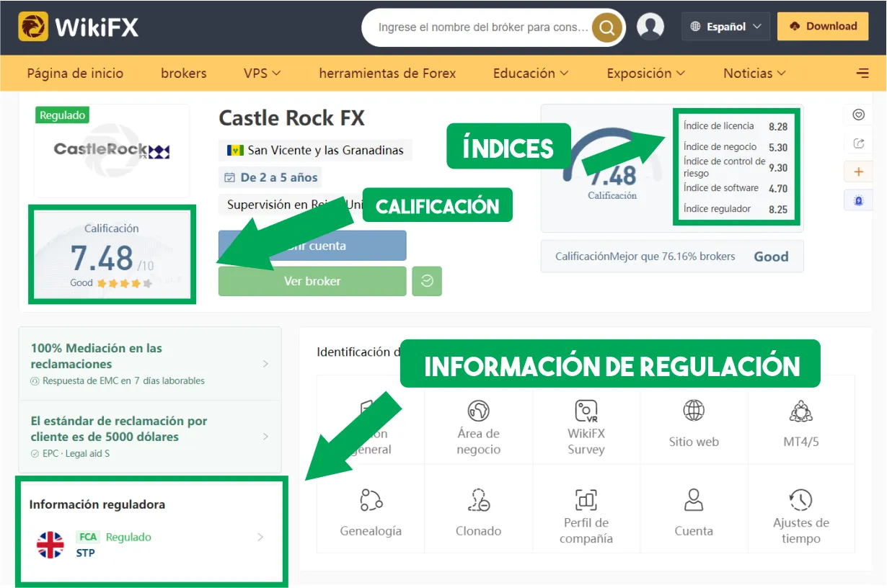Expand the 100% Mediación en las reclamaciones row
Viewport: 887px width, 588px height.
(150, 363)
